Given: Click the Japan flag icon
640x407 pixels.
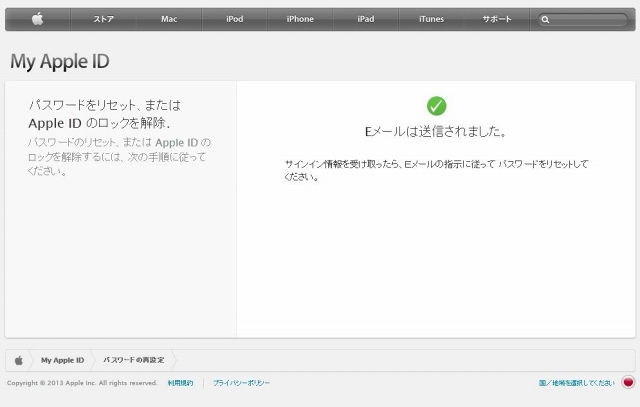Looking at the screenshot, I should [628, 382].
